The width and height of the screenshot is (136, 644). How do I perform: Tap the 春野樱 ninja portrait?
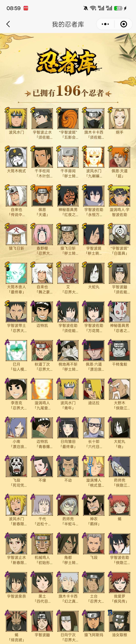(42, 234)
